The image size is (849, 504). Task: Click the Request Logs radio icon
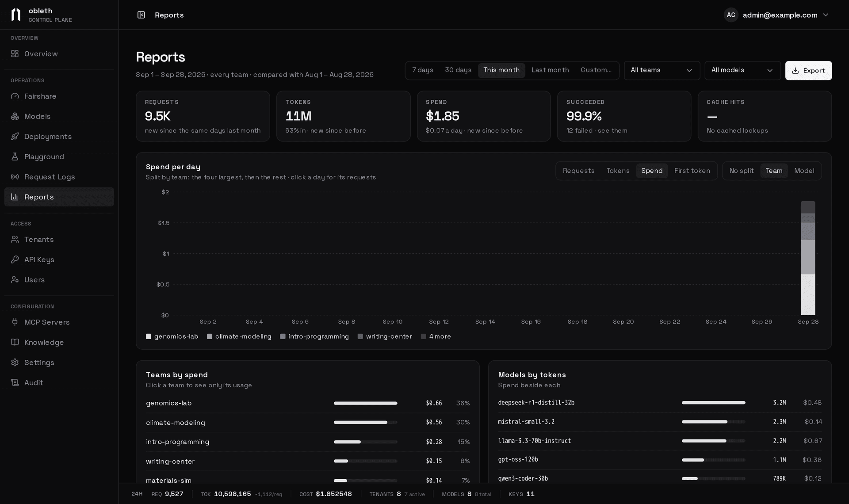[x=15, y=177]
